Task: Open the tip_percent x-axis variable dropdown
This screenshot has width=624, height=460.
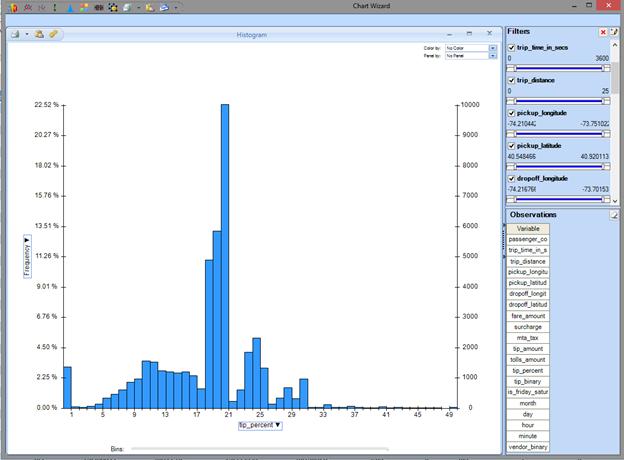Action: (x=259, y=425)
